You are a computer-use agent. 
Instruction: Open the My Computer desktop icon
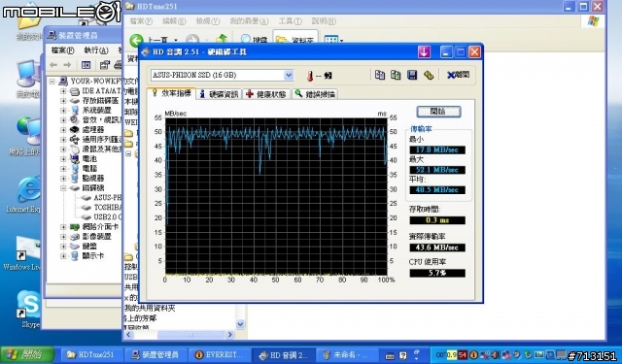(x=27, y=79)
